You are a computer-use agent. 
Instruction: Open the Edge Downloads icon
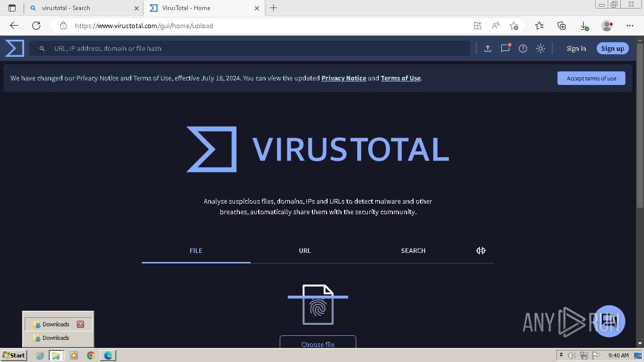coord(584,26)
